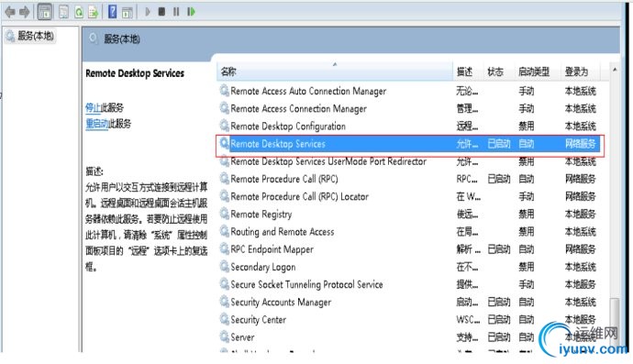Click the gear icon of Remote Desktop Configuration
This screenshot has height=364, width=633.
click(x=224, y=126)
